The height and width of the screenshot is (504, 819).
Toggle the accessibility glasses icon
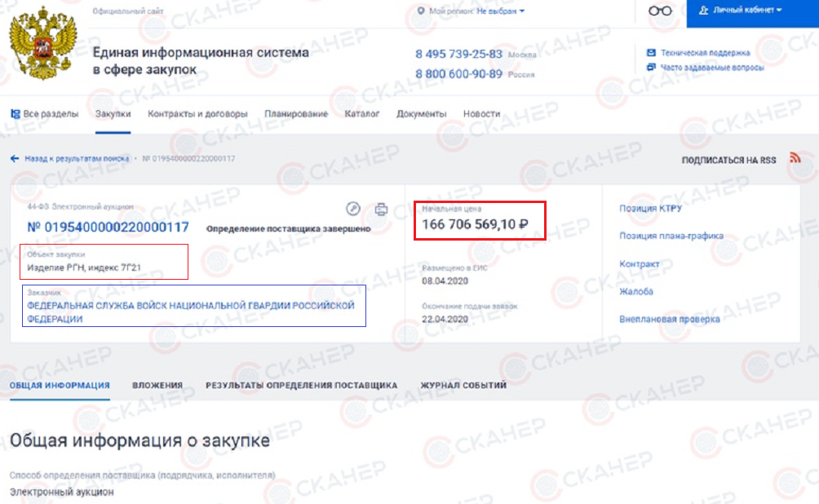[660, 11]
